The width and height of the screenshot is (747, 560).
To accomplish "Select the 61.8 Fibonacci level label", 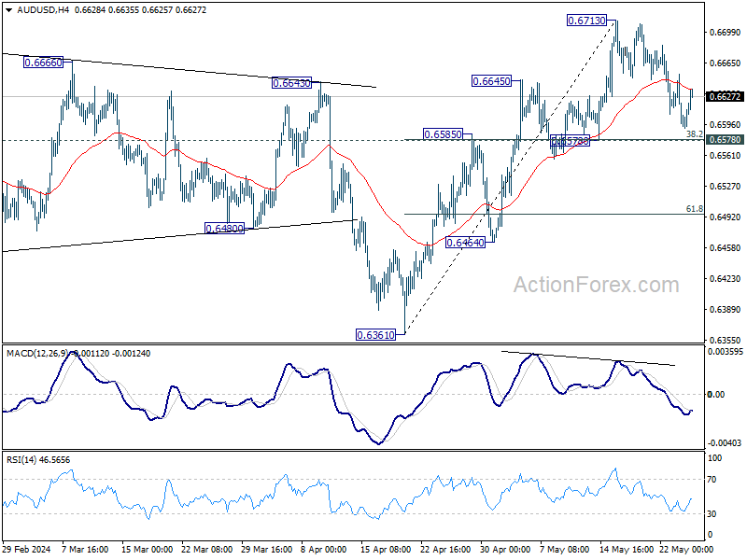I will click(x=694, y=208).
